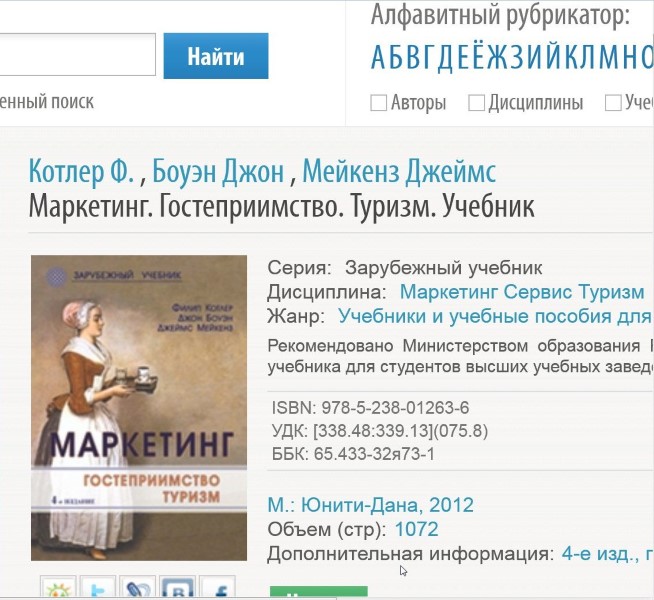
Task: Open genre link Учебники и учебные пособия
Action: coord(496,316)
